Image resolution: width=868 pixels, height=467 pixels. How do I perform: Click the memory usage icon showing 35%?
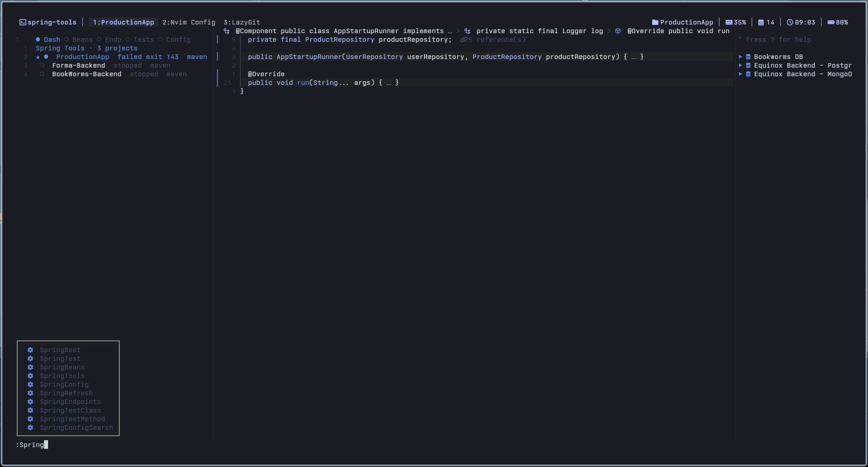[x=729, y=22]
